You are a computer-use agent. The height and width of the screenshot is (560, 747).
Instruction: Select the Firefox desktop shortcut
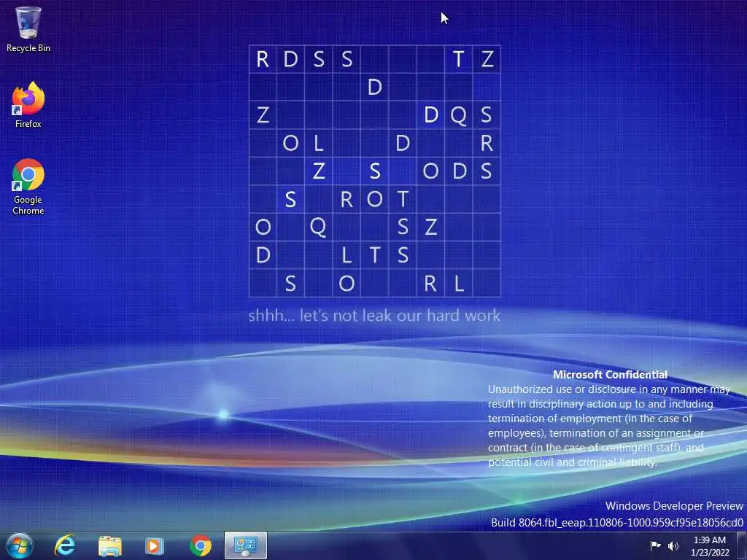(x=28, y=105)
